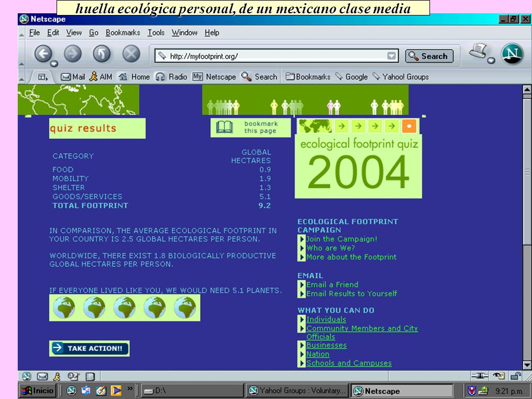Viewport: 532px width, 399px height.
Task: Open the Print toolbar icon
Action: [x=478, y=51]
